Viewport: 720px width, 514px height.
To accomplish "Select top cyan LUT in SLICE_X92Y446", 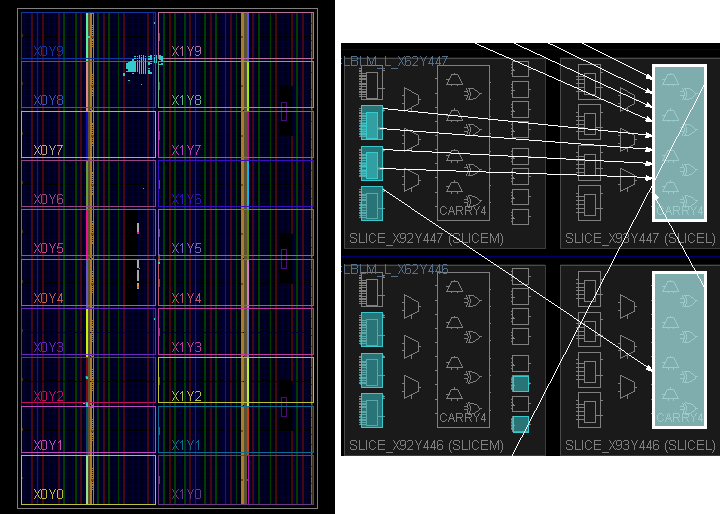I will (x=371, y=331).
